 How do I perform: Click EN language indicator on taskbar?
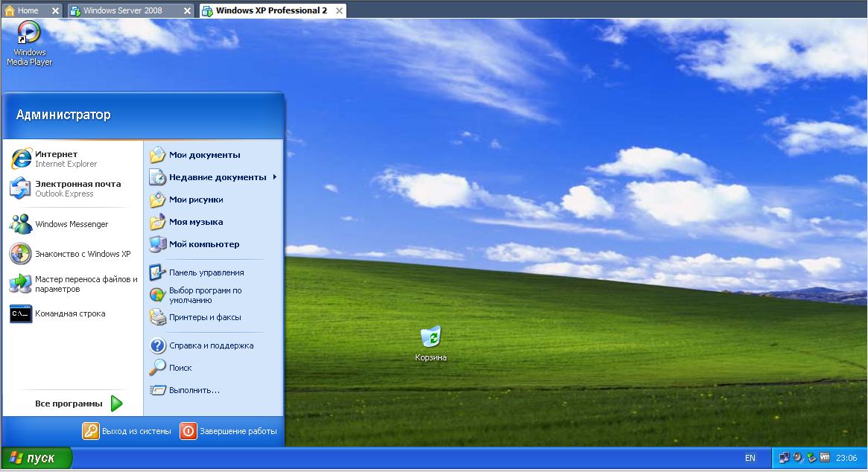(x=750, y=458)
